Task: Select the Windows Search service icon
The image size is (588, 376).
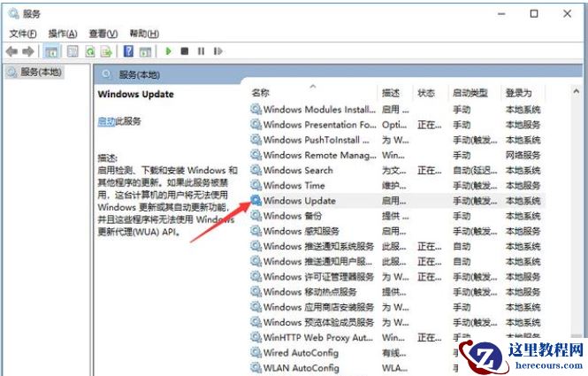Action: (256, 170)
